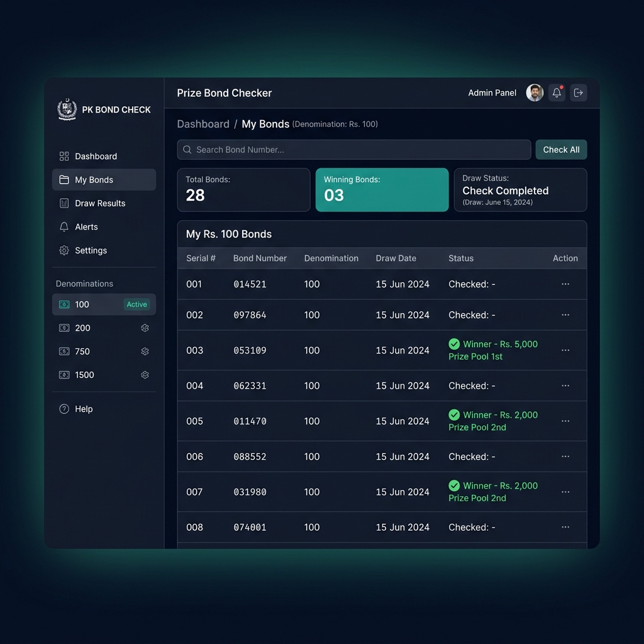Open notifications bell in header
The width and height of the screenshot is (644, 644).
point(557,93)
